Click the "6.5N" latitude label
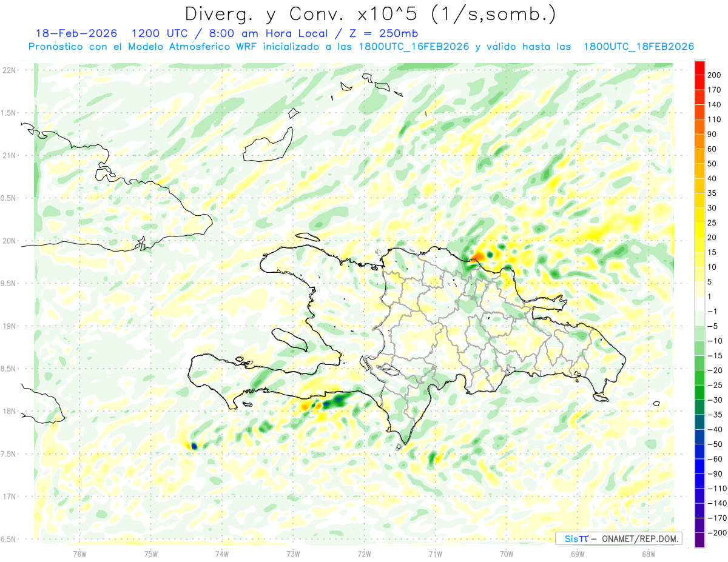Screen dimensions: 728x562 pyautogui.click(x=9, y=539)
